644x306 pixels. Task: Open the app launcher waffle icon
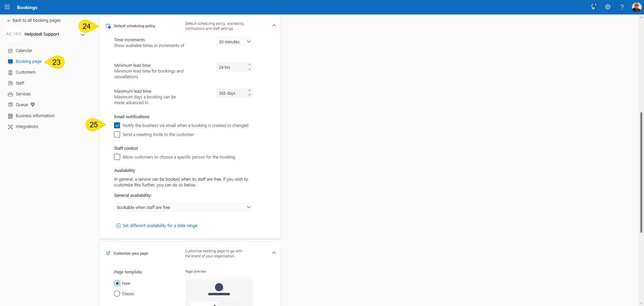pos(7,7)
